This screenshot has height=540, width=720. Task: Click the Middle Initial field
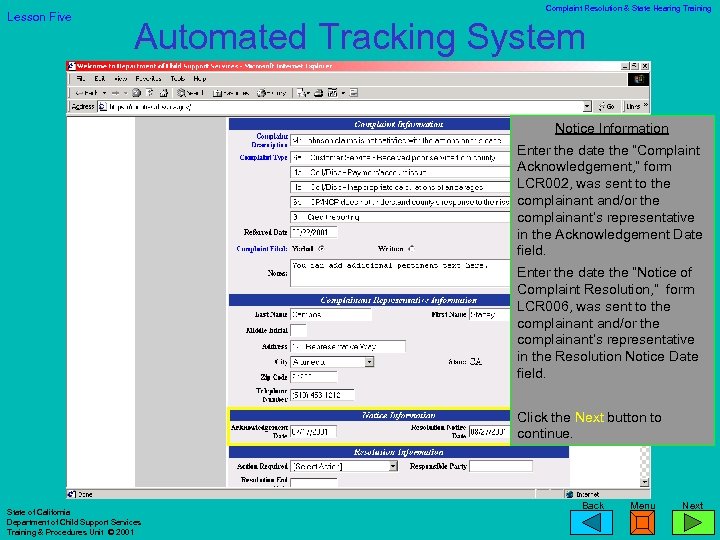298,330
